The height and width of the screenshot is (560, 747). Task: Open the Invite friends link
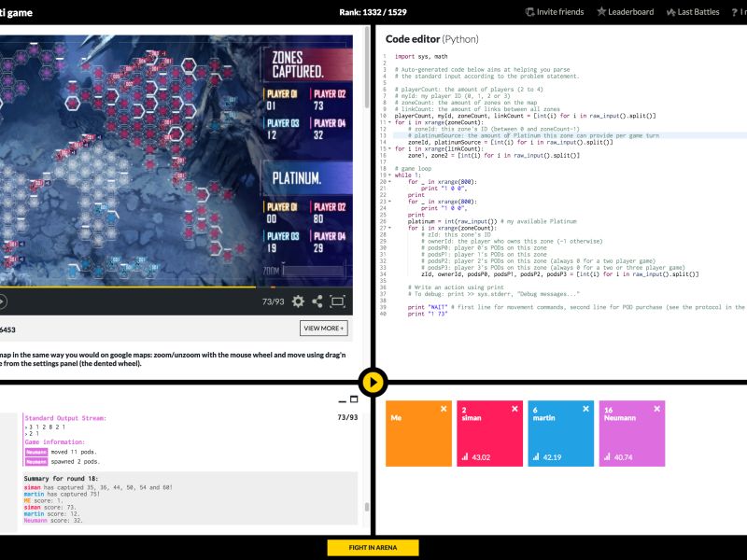click(559, 12)
